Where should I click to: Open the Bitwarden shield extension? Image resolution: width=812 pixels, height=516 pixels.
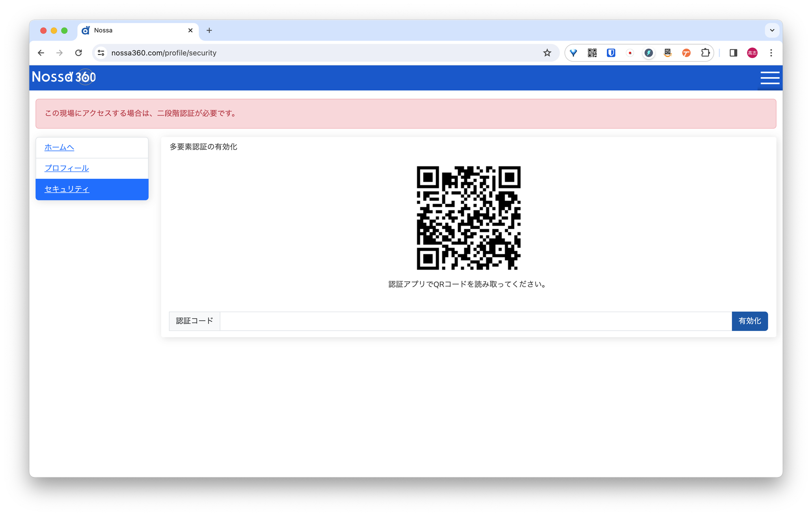pyautogui.click(x=611, y=53)
